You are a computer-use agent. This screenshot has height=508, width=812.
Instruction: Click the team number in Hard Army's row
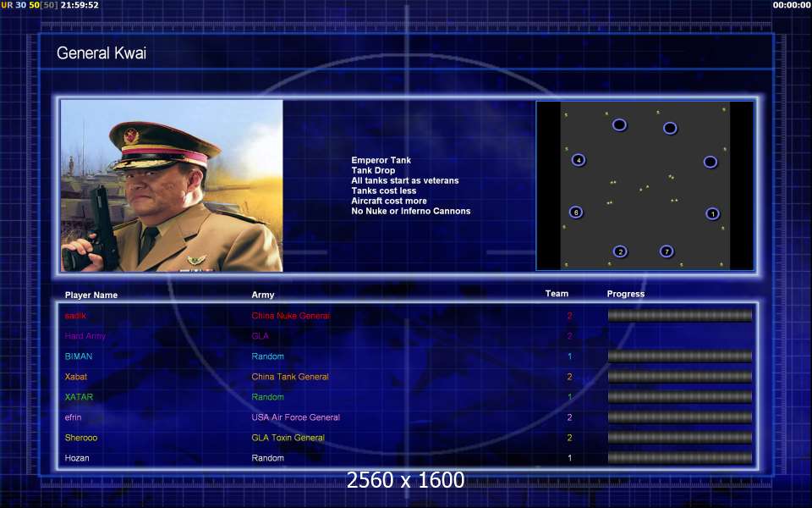569,336
